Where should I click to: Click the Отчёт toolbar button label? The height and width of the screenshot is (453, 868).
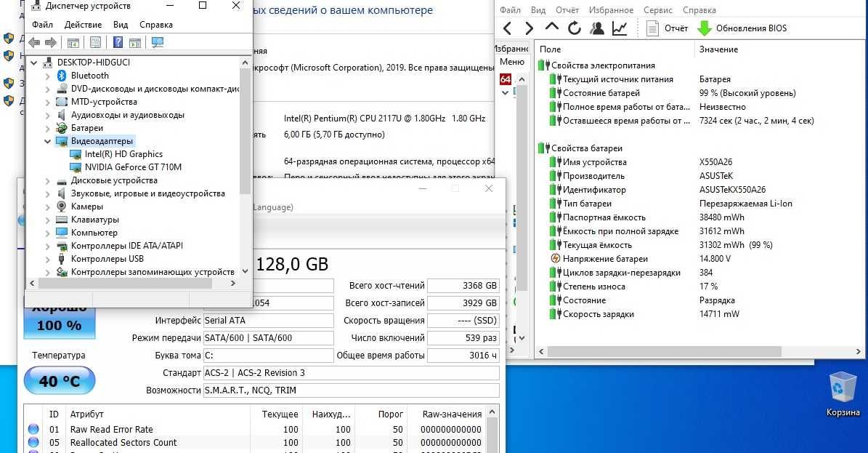(676, 28)
